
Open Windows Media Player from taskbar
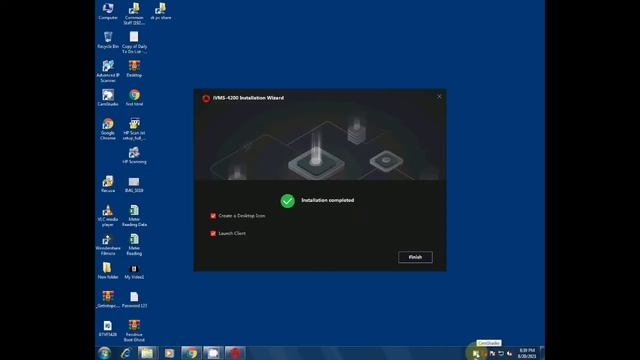[x=169, y=353]
